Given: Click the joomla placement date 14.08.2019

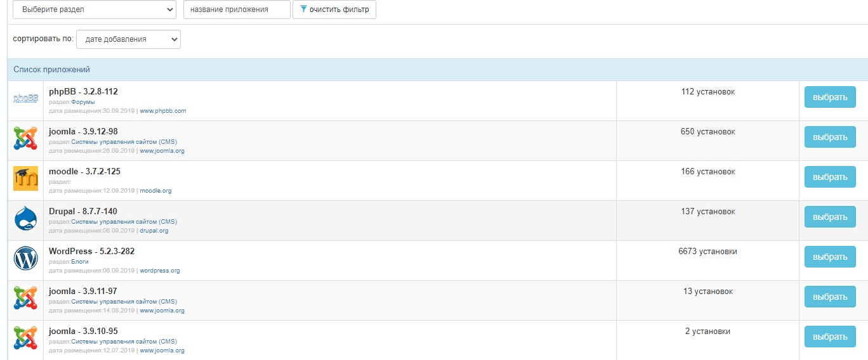Looking at the screenshot, I should coord(119,311).
